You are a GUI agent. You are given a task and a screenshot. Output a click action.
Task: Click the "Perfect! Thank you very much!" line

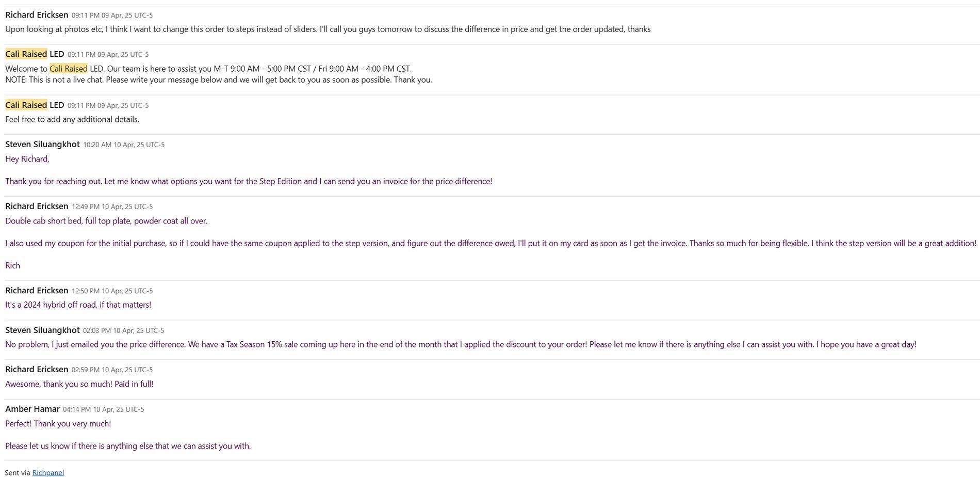point(58,423)
